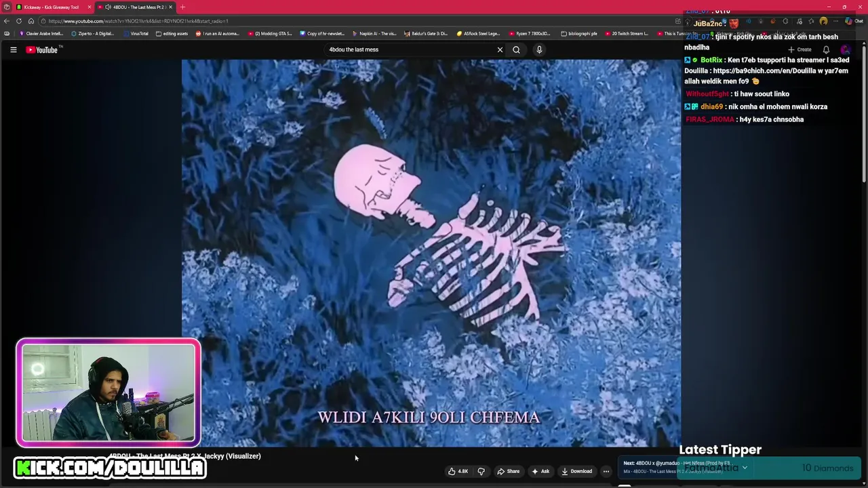Image resolution: width=868 pixels, height=488 pixels.
Task: Expand the mix playlist chevron
Action: pos(745,468)
